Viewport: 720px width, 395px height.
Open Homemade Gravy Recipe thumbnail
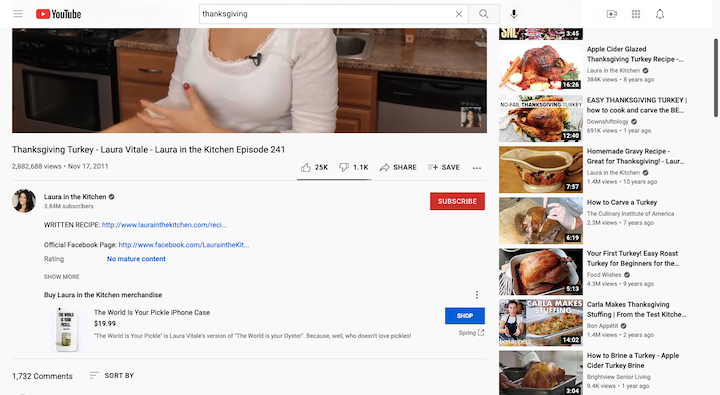click(x=541, y=169)
